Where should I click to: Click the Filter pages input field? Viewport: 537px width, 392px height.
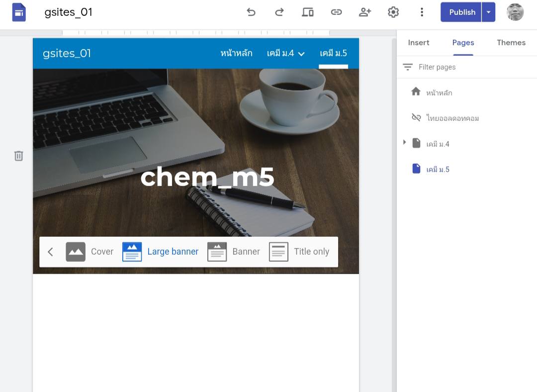pyautogui.click(x=467, y=67)
